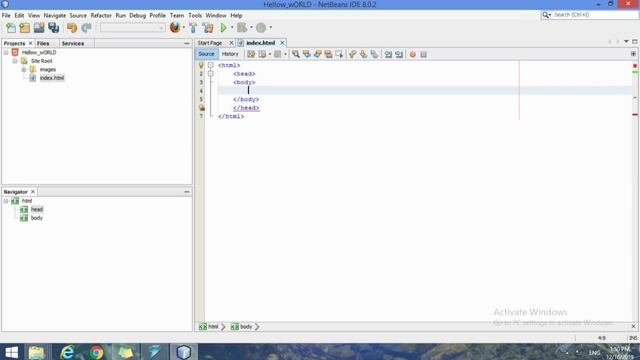Click Find Previous Occurrence icon
This screenshot has height=360, width=640.
coord(307,54)
